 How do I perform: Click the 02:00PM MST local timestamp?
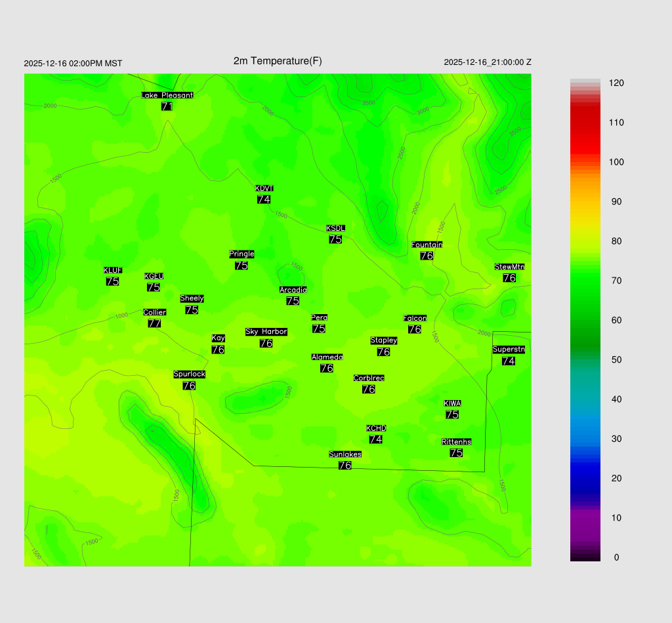pyautogui.click(x=73, y=64)
